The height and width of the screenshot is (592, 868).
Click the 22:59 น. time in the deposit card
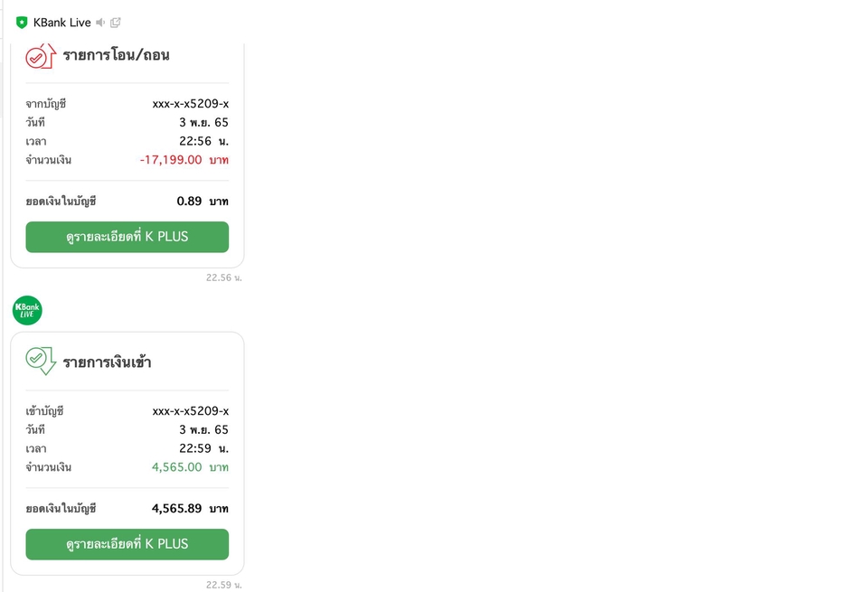tap(203, 448)
